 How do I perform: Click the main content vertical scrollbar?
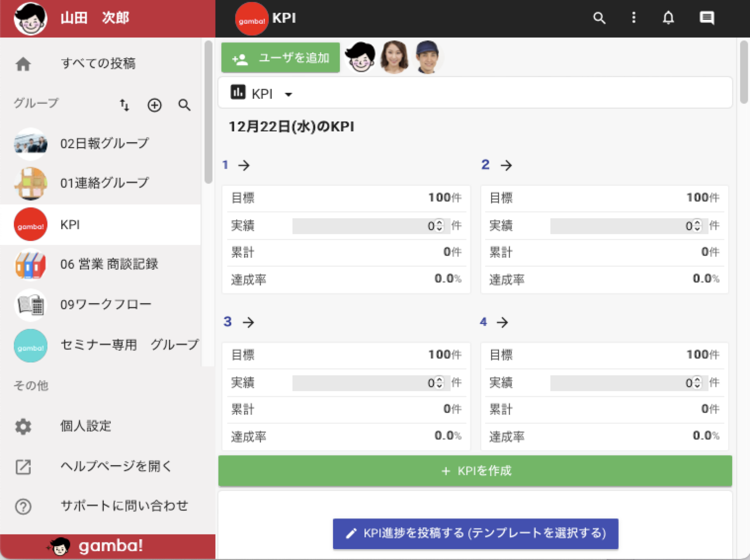point(744,73)
